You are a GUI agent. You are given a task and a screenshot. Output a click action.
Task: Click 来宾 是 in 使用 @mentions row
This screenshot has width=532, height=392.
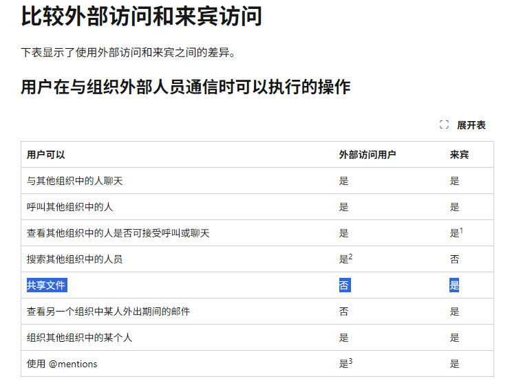point(454,364)
